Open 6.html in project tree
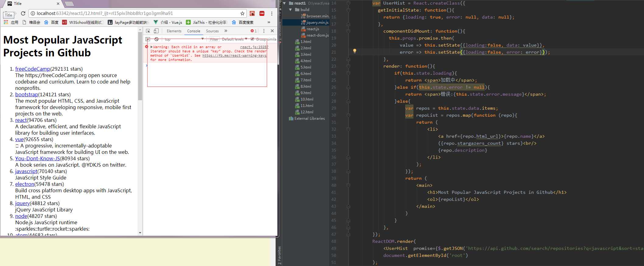This screenshot has width=644, height=266. [303, 73]
